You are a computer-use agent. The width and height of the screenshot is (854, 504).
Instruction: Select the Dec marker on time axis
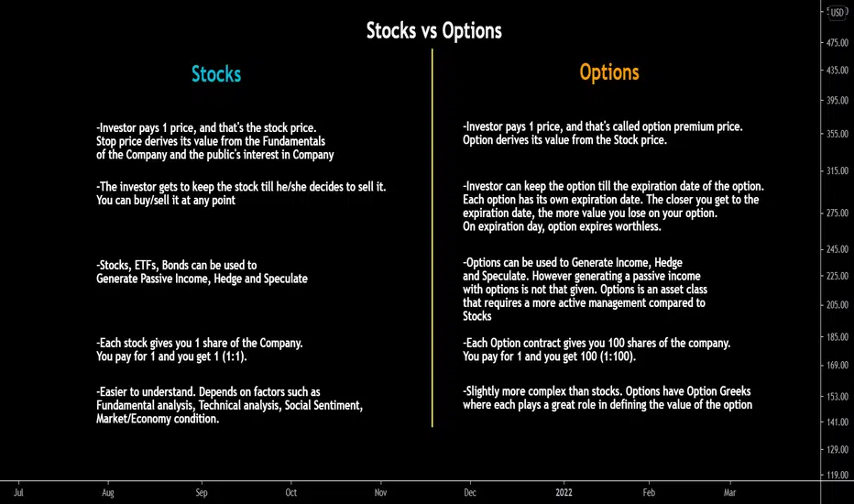(x=470, y=493)
